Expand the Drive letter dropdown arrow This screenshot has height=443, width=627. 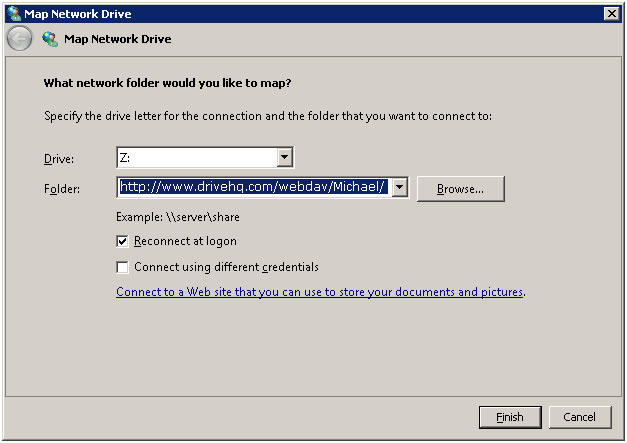click(284, 158)
